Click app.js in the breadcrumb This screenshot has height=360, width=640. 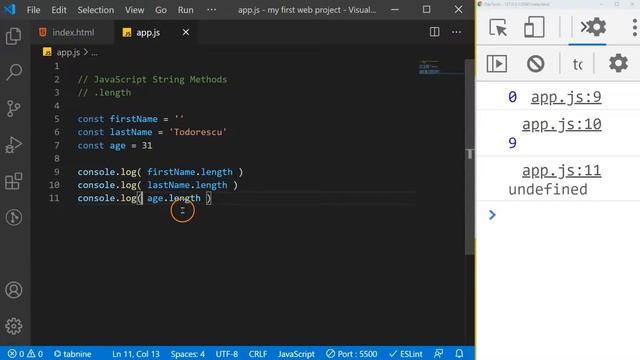(68, 52)
